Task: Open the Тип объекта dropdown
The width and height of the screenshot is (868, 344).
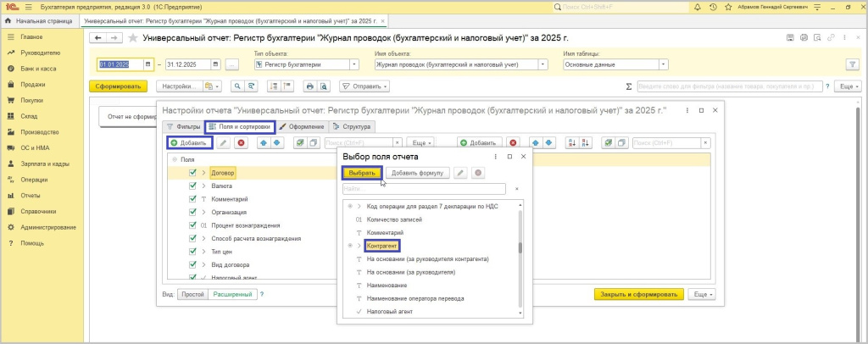Action: 353,64
